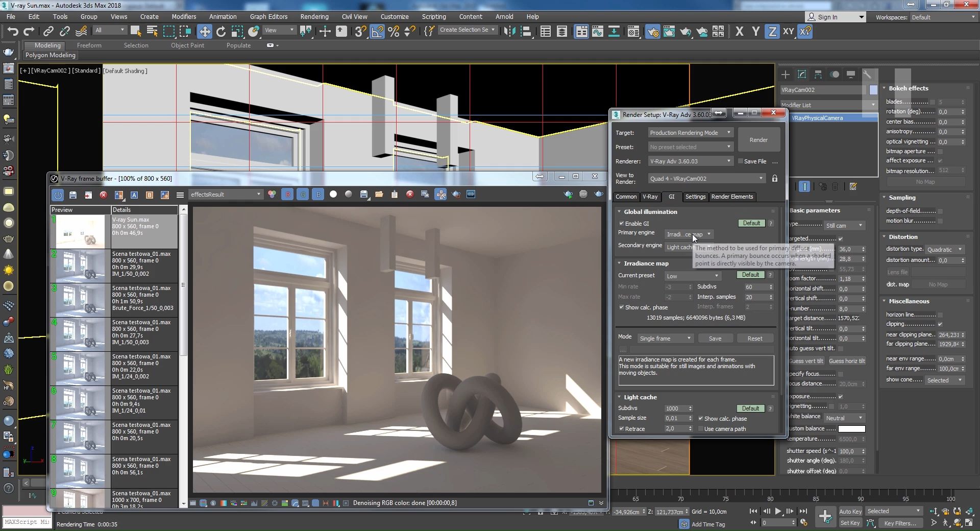Select first V-ray Sun.max history thumbnail
The height and width of the screenshot is (531, 980).
[x=80, y=232]
